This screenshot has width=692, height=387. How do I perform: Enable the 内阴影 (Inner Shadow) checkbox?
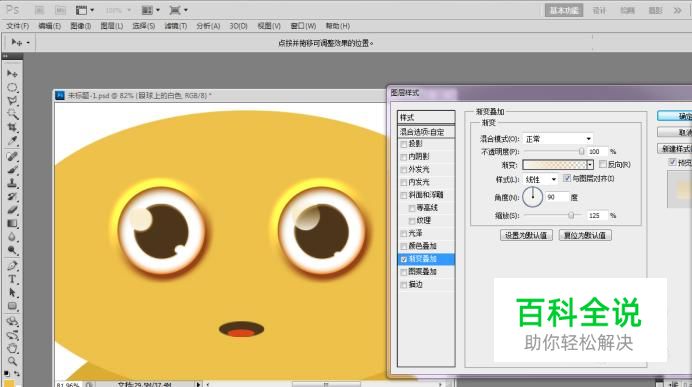[x=403, y=157]
